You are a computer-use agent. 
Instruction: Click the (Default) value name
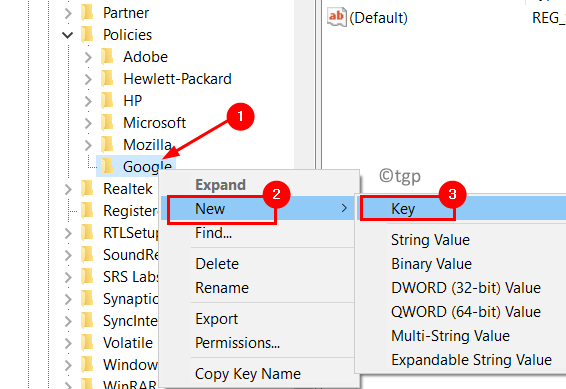(x=378, y=18)
